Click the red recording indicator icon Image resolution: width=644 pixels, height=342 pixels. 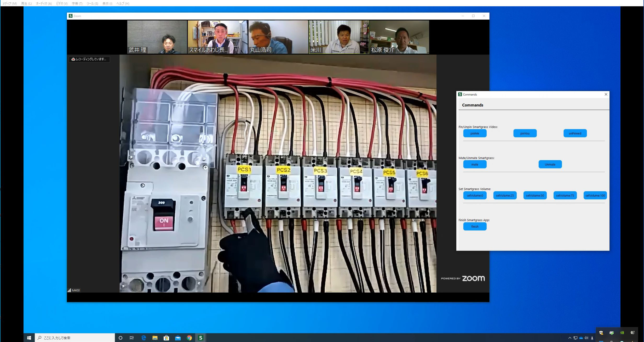click(x=73, y=59)
